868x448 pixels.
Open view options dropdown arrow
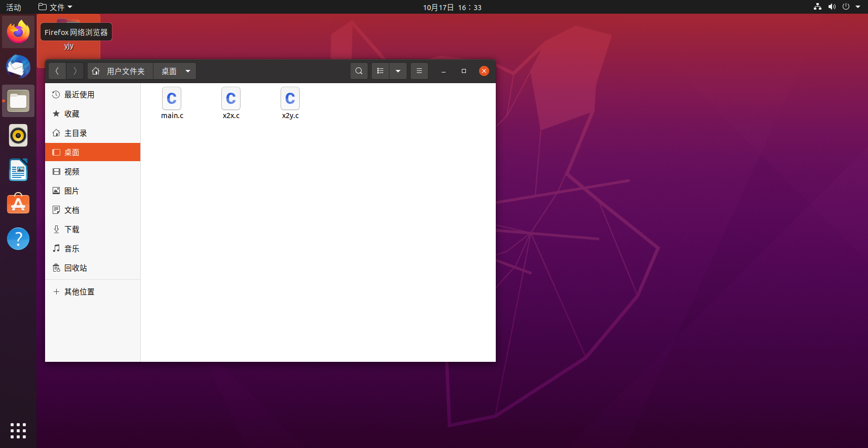coord(398,71)
